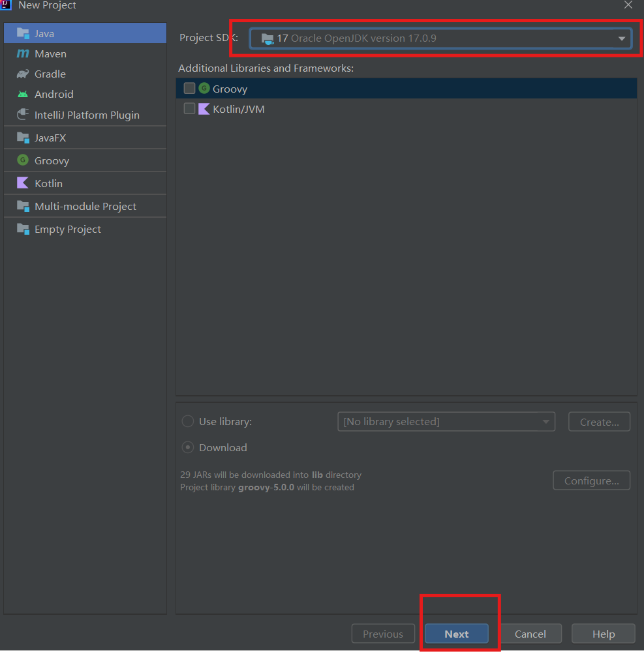Click the green Groovy icon in sidebar
644x652 pixels.
23,160
